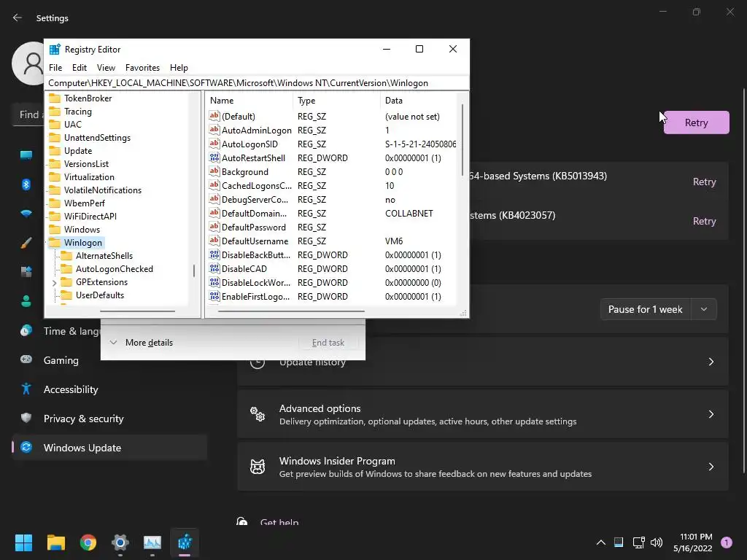The image size is (747, 560).
Task: Select the DisableBackButt... DWORD icon
Action: [x=214, y=254]
